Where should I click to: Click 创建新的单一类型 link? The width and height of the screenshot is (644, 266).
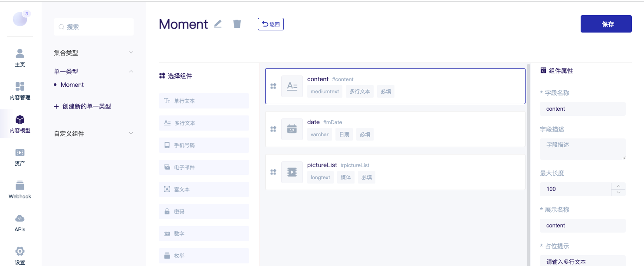pos(82,106)
